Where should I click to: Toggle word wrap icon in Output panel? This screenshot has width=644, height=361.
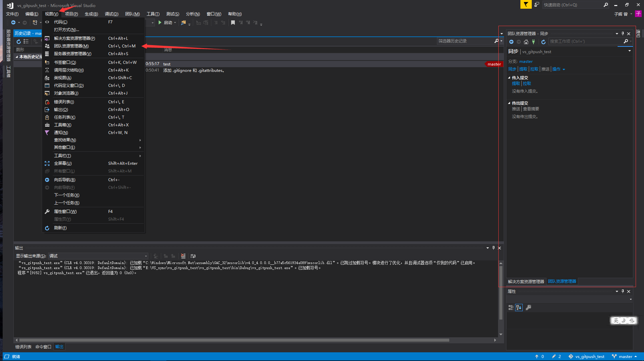[x=193, y=256]
